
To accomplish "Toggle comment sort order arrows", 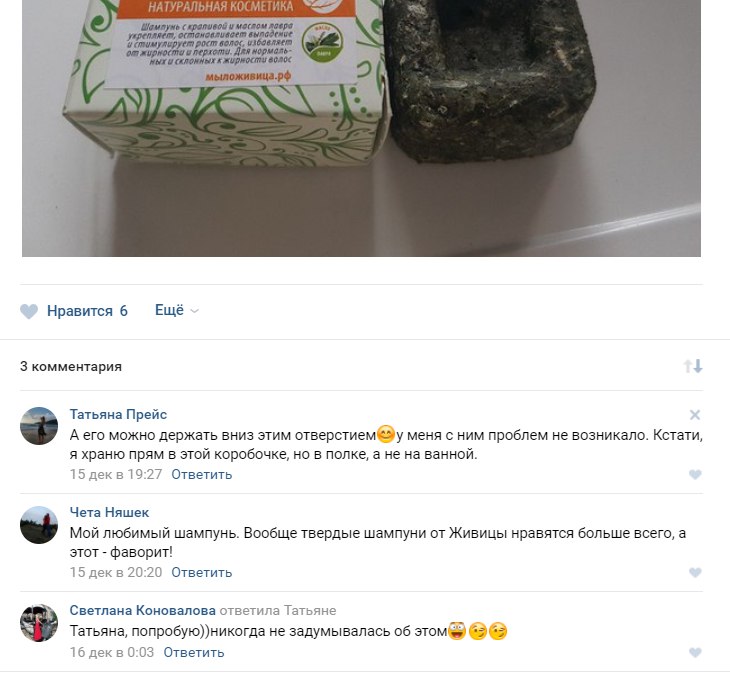I will (x=693, y=366).
